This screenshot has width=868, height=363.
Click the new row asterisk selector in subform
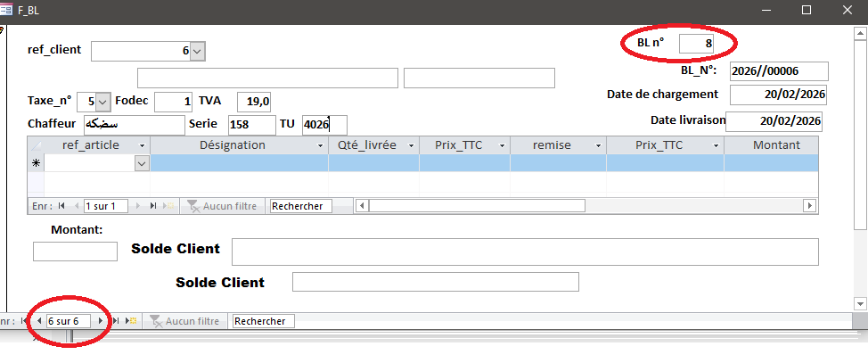[36, 163]
